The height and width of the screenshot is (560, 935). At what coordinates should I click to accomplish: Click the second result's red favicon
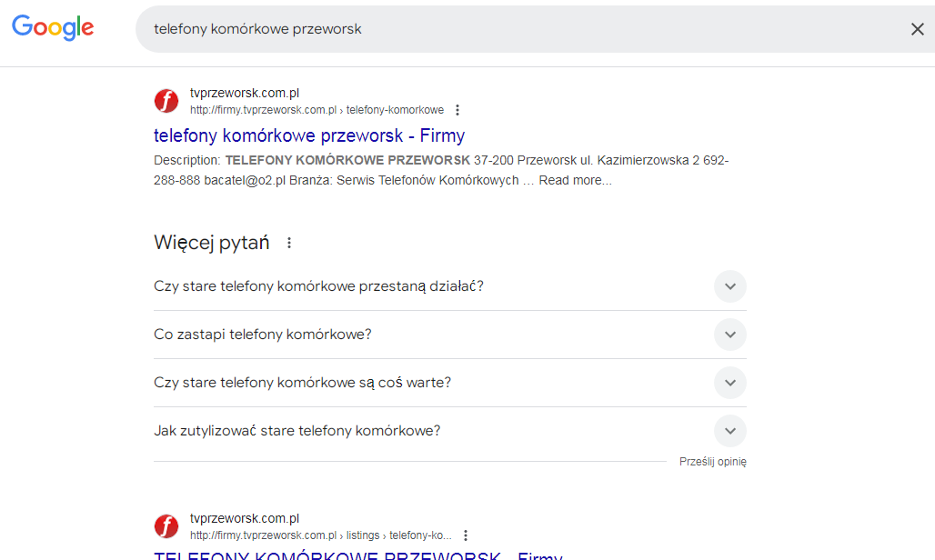coord(166,526)
